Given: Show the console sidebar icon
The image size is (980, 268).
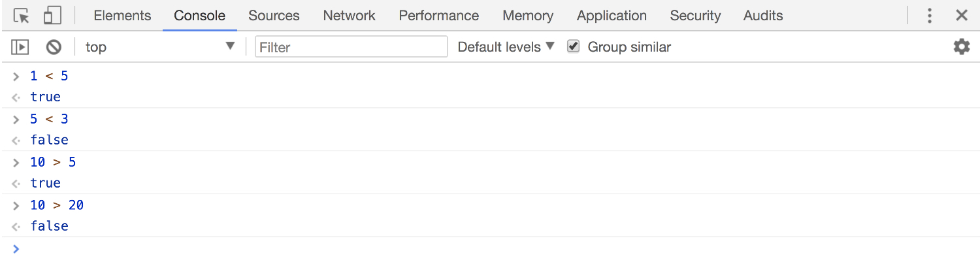Looking at the screenshot, I should pos(20,47).
